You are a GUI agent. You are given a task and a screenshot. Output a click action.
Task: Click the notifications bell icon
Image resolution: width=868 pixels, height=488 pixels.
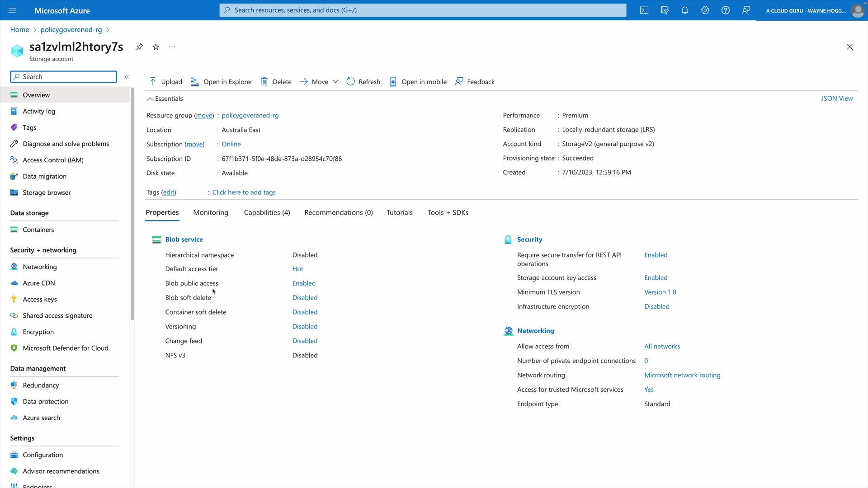click(685, 10)
